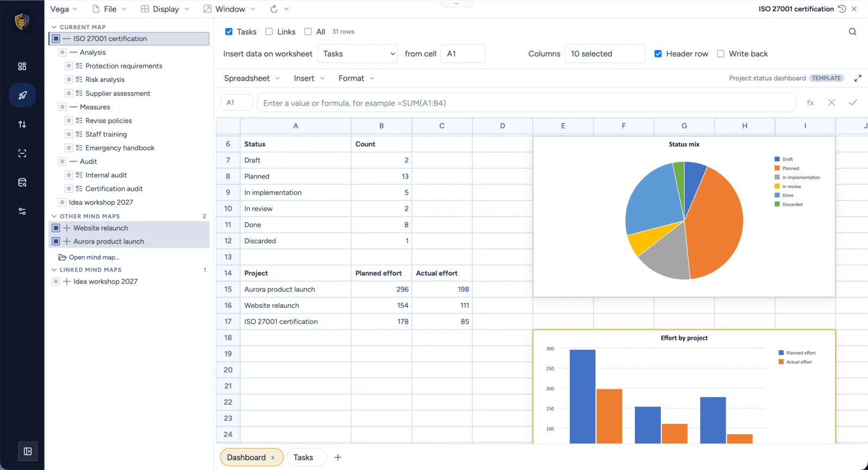Click the fx function button

click(x=810, y=102)
